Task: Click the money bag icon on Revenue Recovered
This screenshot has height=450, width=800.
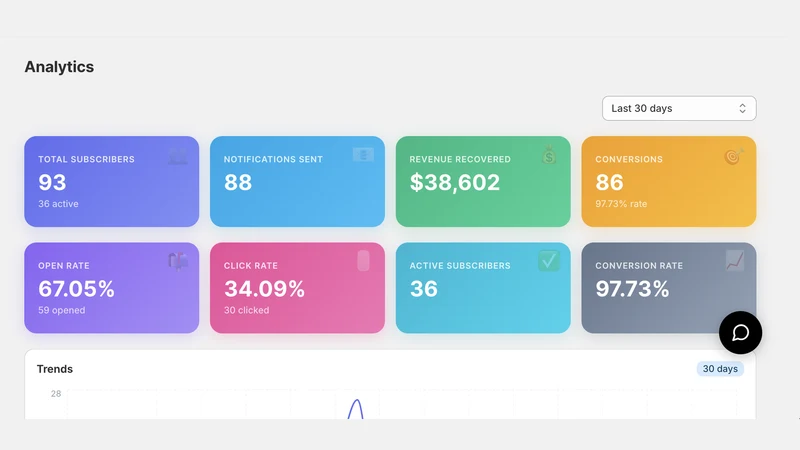Action: click(549, 155)
